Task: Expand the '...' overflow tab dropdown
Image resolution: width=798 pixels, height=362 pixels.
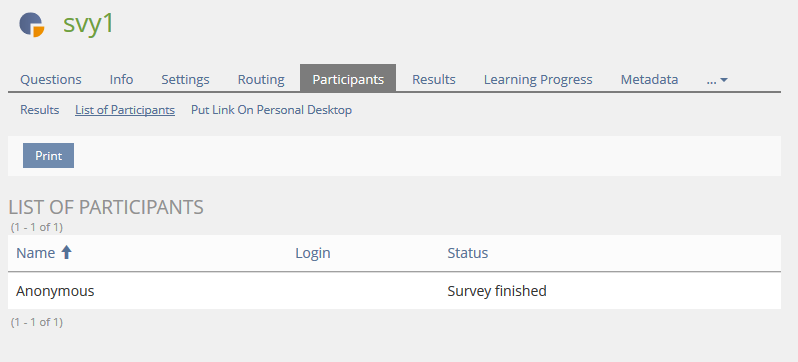Action: tap(717, 79)
